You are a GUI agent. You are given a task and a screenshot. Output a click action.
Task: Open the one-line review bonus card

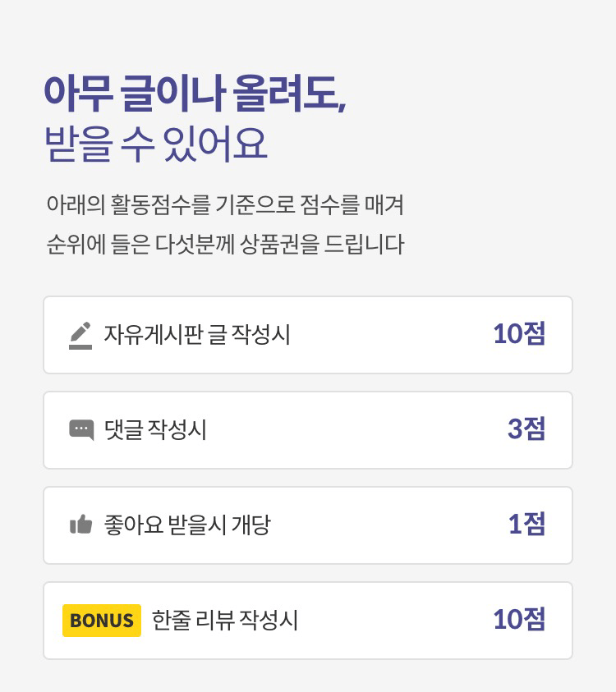[x=308, y=621]
